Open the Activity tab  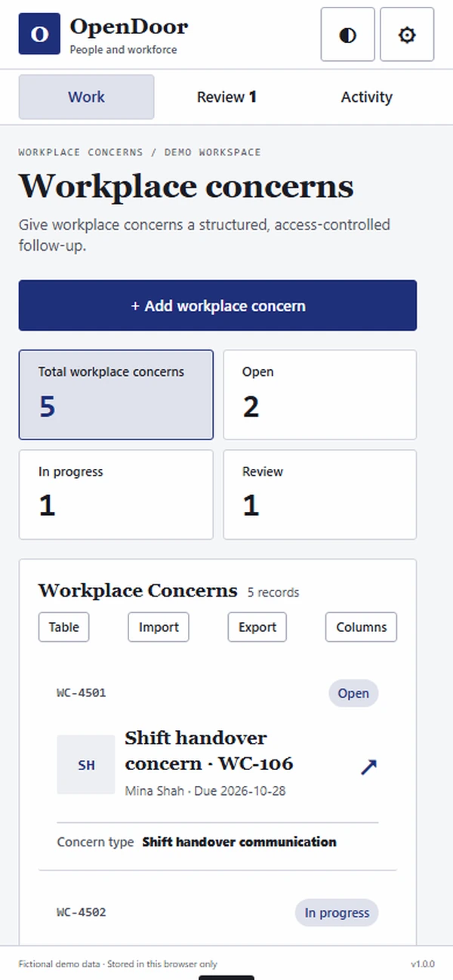366,97
